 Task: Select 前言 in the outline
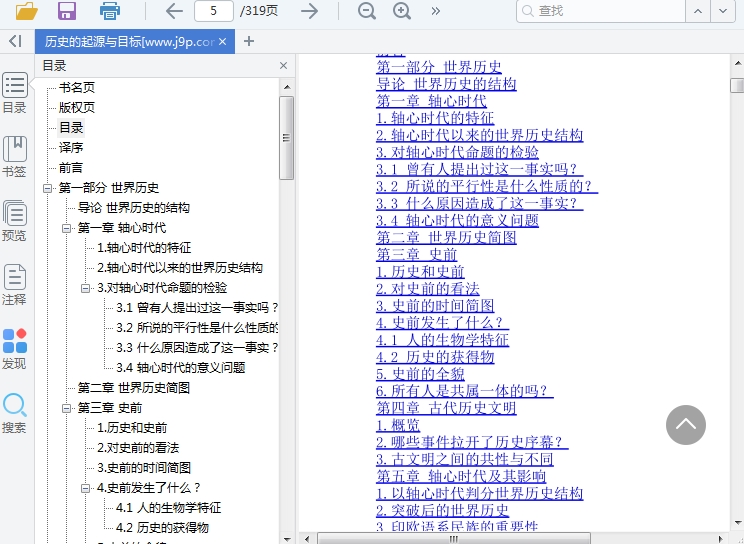click(71, 168)
